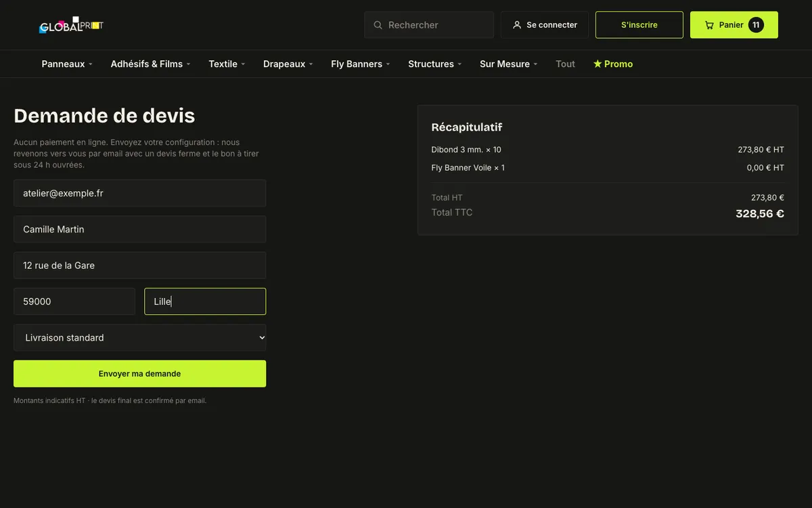The width and height of the screenshot is (812, 508).
Task: Open the Panier cart button
Action: (x=734, y=25)
